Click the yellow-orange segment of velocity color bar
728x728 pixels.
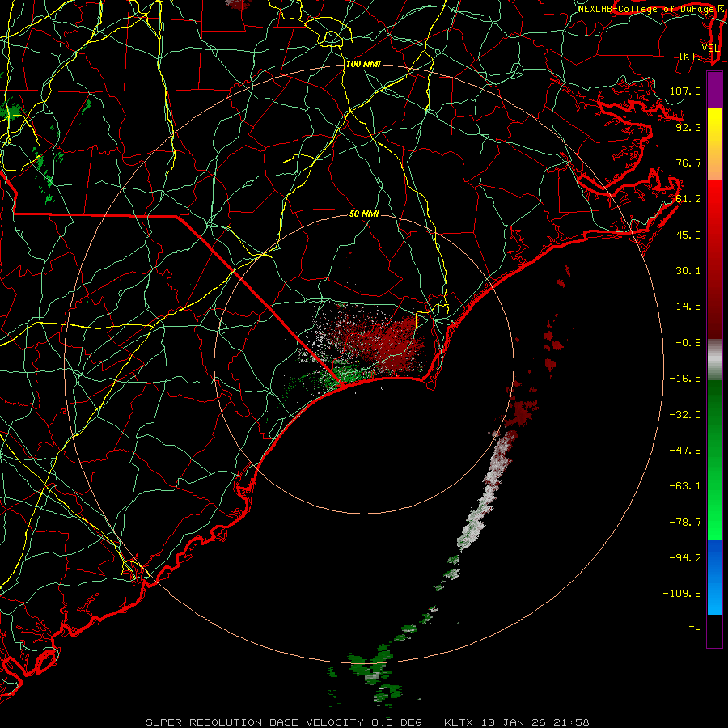click(x=714, y=144)
